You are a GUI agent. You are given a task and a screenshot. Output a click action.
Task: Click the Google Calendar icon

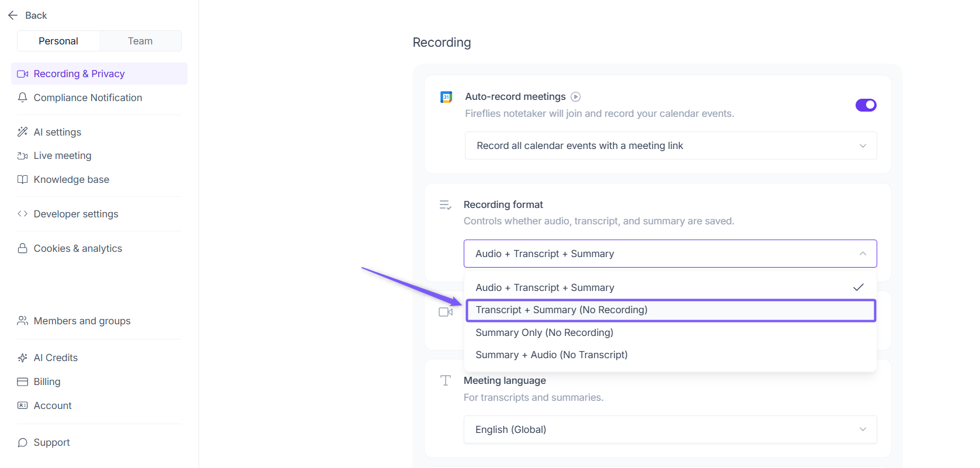click(x=446, y=97)
